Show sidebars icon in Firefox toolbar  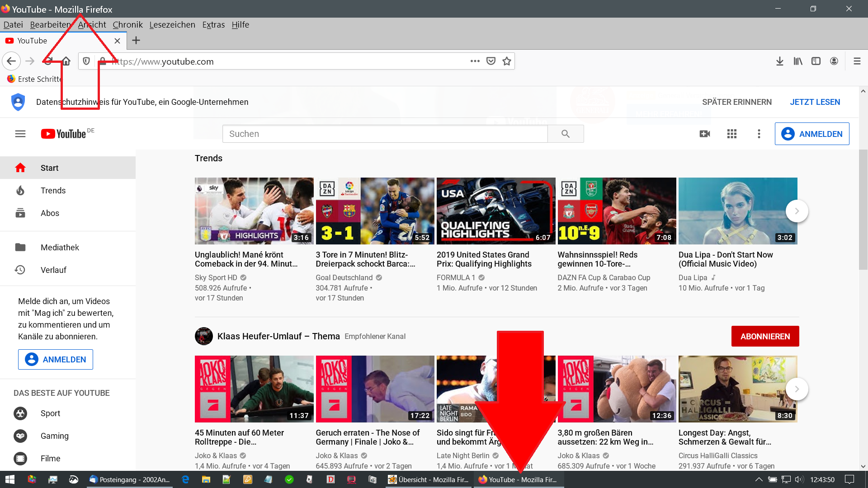tap(816, 61)
